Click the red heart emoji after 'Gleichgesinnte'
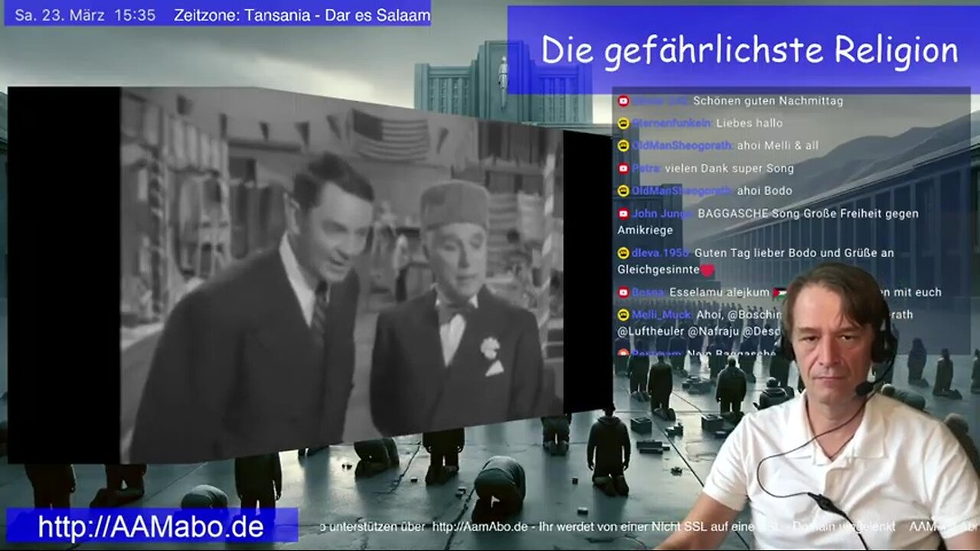980x551 pixels. (707, 270)
